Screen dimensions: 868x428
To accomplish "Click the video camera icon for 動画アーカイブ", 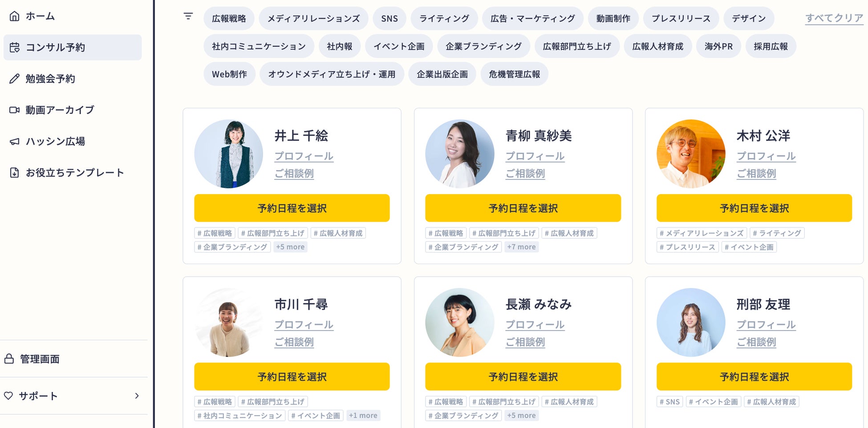I will click(14, 110).
